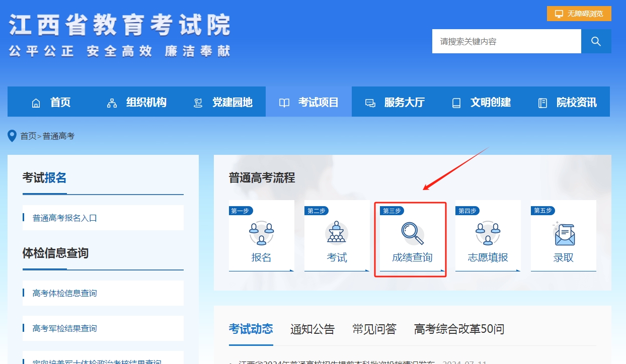626x364 pixels.
Task: Click the 第三步 step badge
Action: click(392, 211)
